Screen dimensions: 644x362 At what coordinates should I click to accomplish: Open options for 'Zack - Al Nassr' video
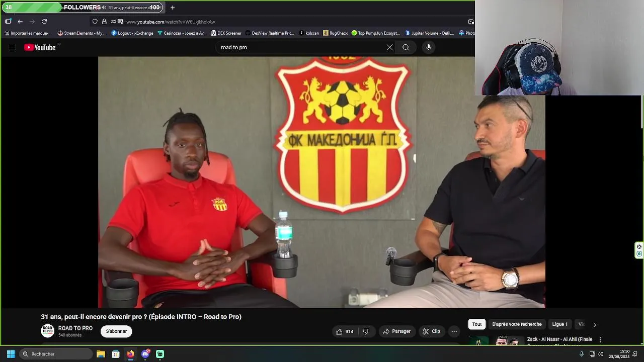[x=600, y=340]
